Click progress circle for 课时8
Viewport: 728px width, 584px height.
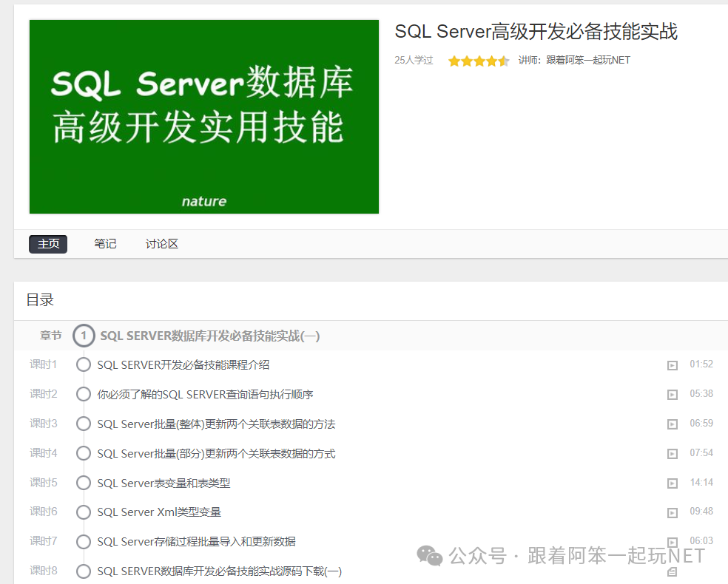(x=84, y=571)
